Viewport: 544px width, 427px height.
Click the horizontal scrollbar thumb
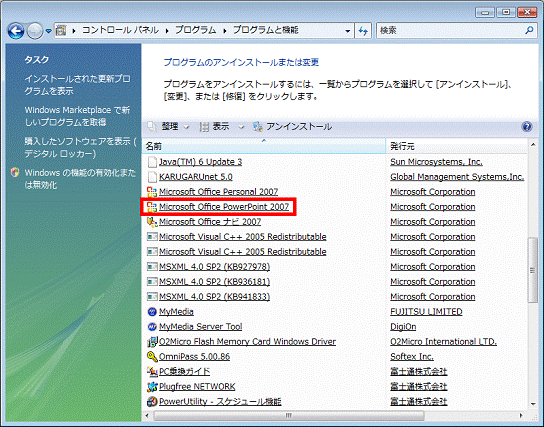pos(289,415)
